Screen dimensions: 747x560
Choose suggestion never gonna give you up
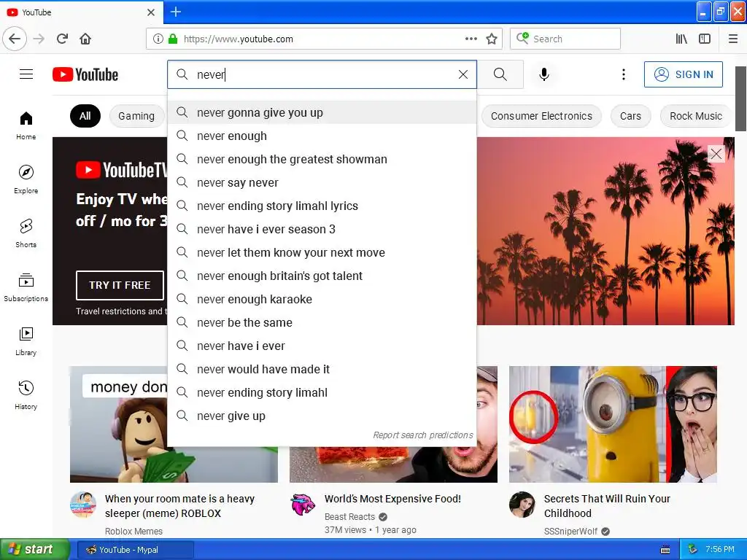point(322,112)
